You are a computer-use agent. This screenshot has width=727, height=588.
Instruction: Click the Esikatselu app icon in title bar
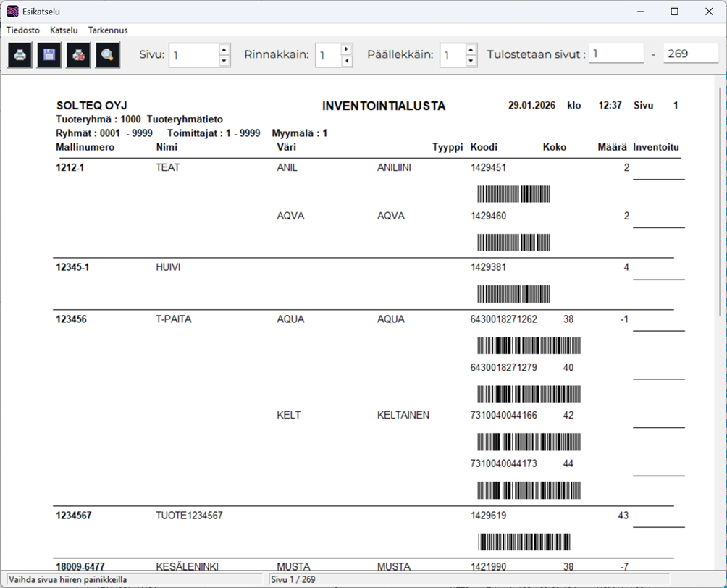tap(12, 12)
